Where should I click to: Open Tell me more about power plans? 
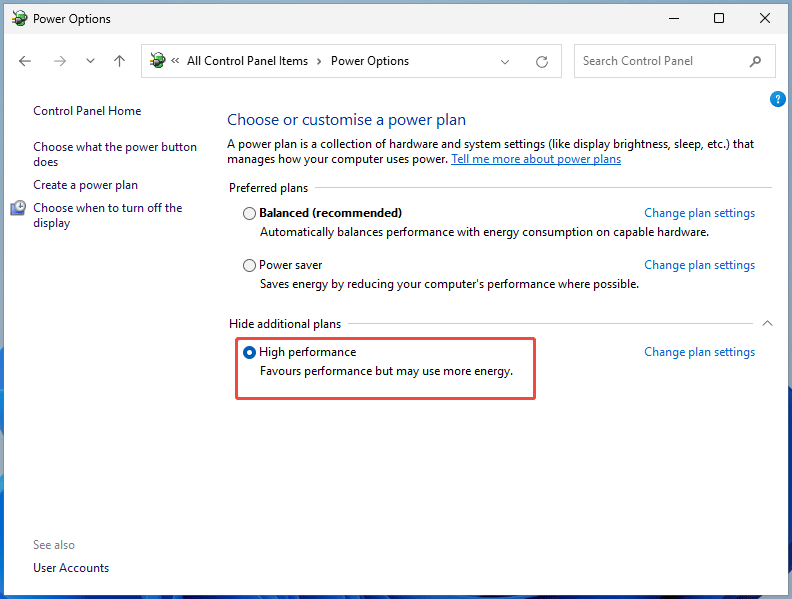[536, 159]
